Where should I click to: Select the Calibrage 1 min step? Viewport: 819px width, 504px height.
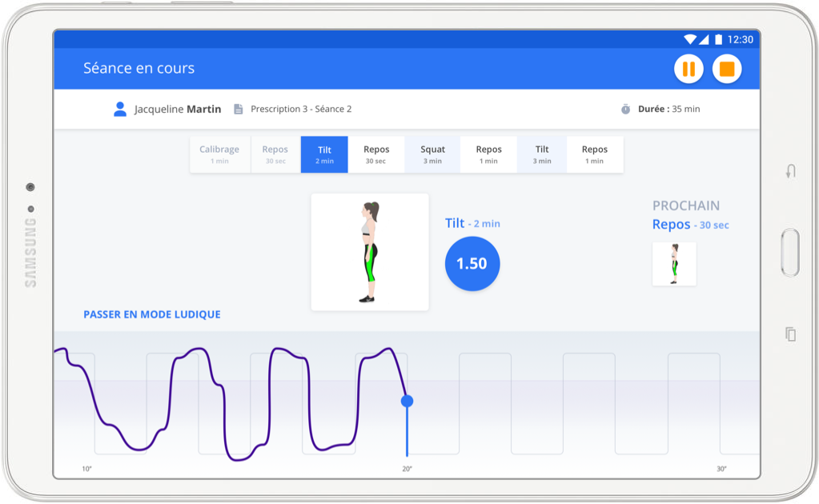[219, 154]
